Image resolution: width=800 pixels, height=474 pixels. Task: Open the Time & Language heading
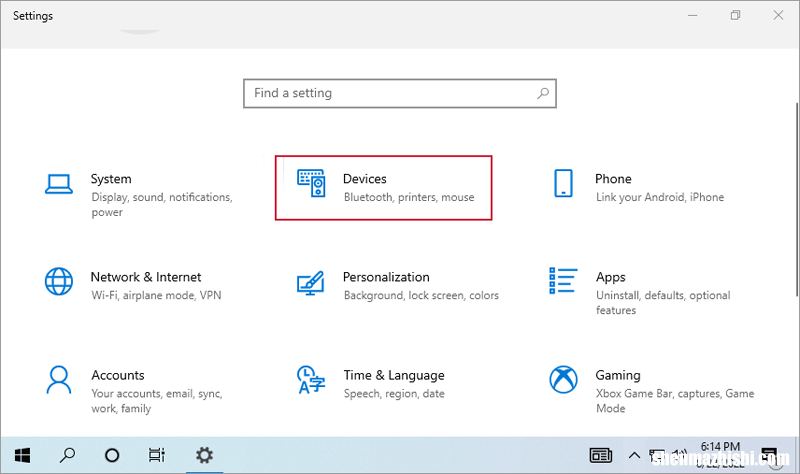pyautogui.click(x=394, y=376)
